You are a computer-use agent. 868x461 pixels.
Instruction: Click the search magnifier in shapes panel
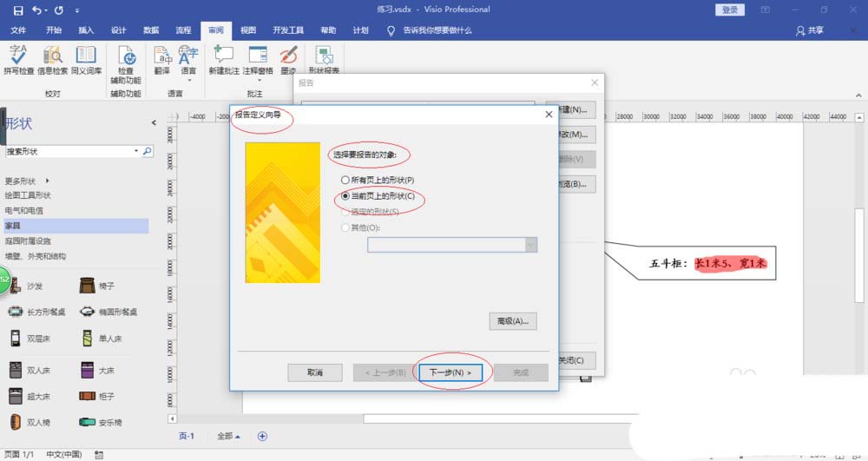tap(148, 151)
